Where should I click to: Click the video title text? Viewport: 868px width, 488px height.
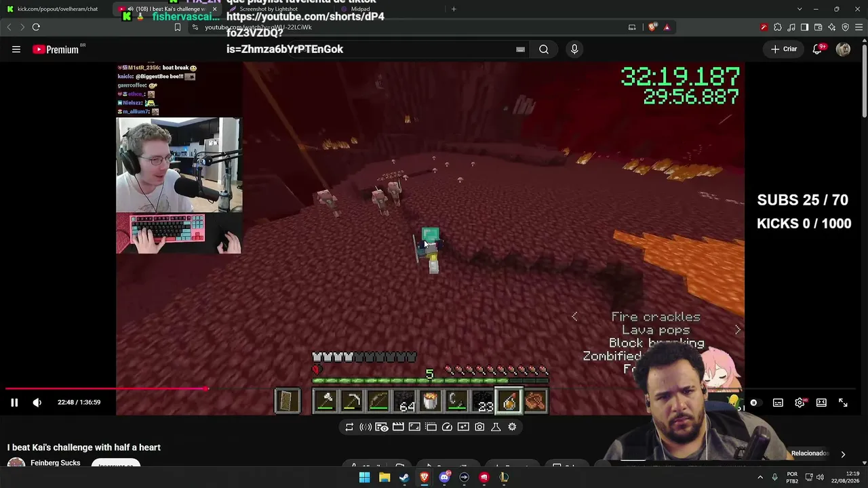[x=84, y=447]
